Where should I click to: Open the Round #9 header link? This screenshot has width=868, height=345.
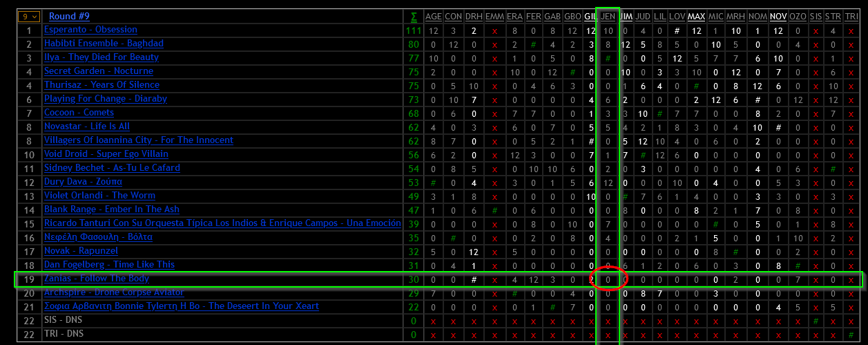(x=69, y=16)
